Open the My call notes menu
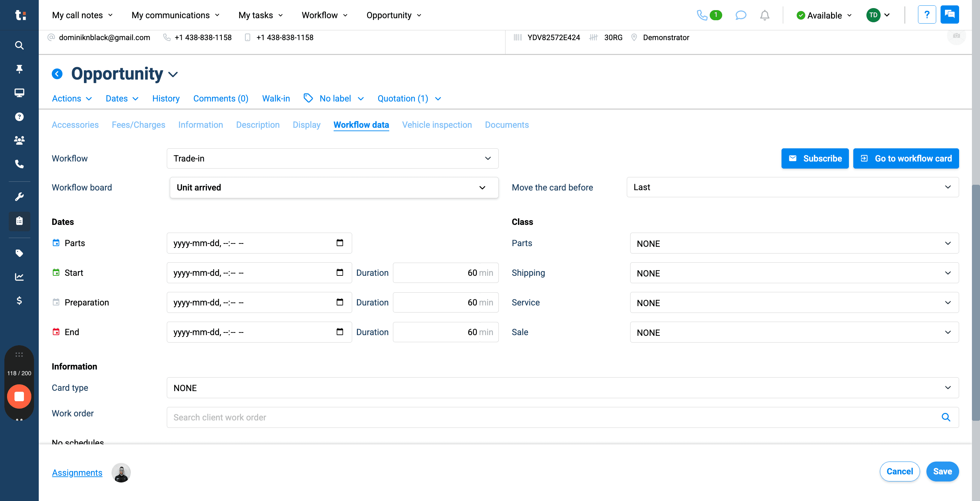 click(x=83, y=15)
